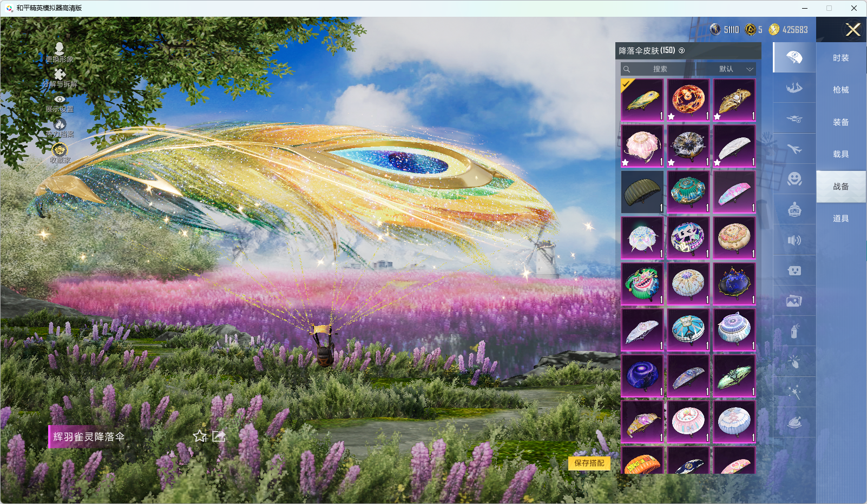Image resolution: width=867 pixels, height=504 pixels.
Task: Click the 辉羽雀灵降落伞 skin name label
Action: [x=89, y=436]
